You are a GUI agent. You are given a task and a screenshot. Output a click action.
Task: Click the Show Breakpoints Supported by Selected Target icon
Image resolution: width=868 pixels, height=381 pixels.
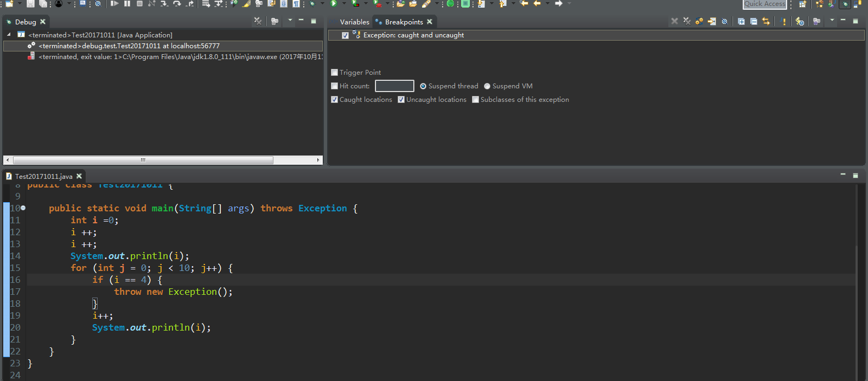[x=699, y=21]
